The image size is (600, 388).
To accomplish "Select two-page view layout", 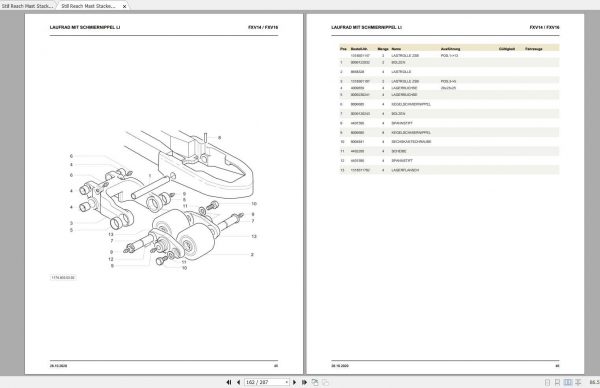I will [x=568, y=382].
